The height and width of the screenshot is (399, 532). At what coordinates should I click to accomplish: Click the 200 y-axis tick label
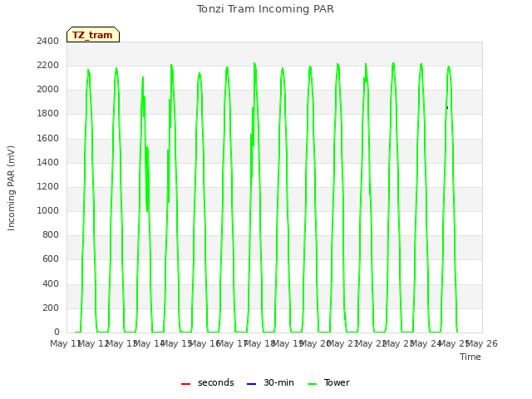coord(51,308)
